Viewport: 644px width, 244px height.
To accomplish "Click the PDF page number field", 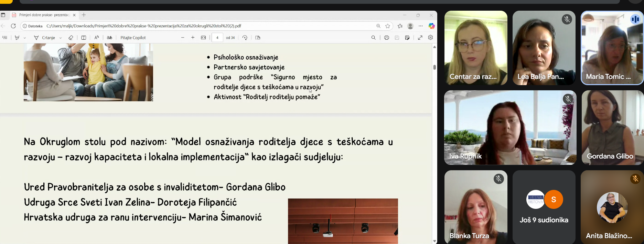I will point(217,38).
